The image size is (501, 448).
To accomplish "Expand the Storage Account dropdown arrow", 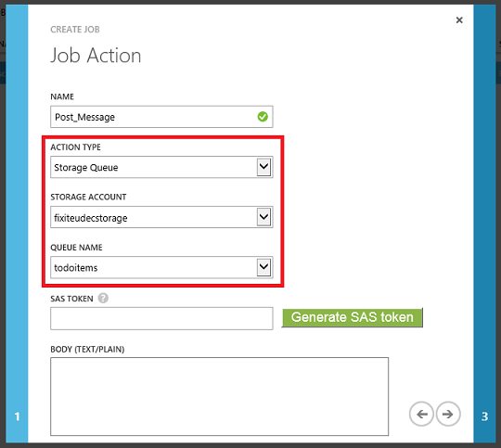I will [263, 217].
